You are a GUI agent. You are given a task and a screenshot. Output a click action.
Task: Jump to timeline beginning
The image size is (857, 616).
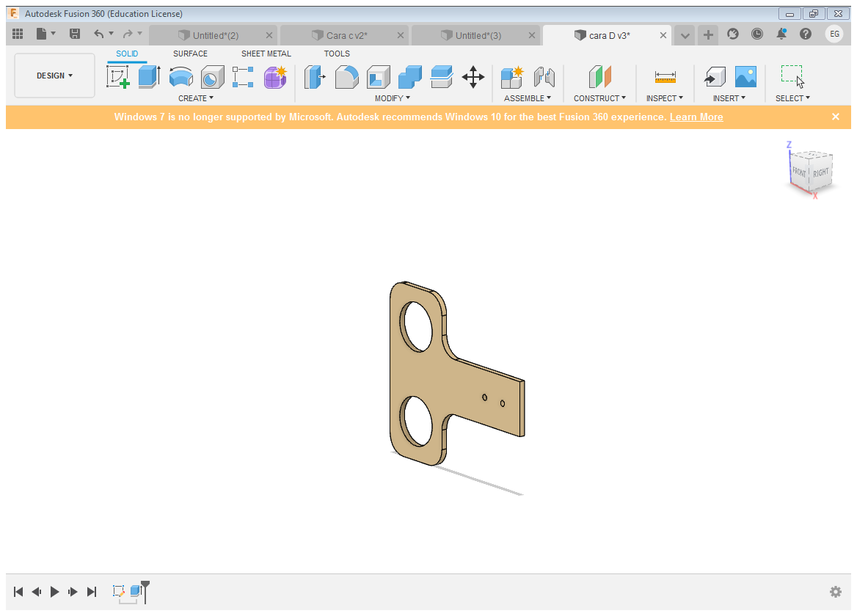point(18,591)
